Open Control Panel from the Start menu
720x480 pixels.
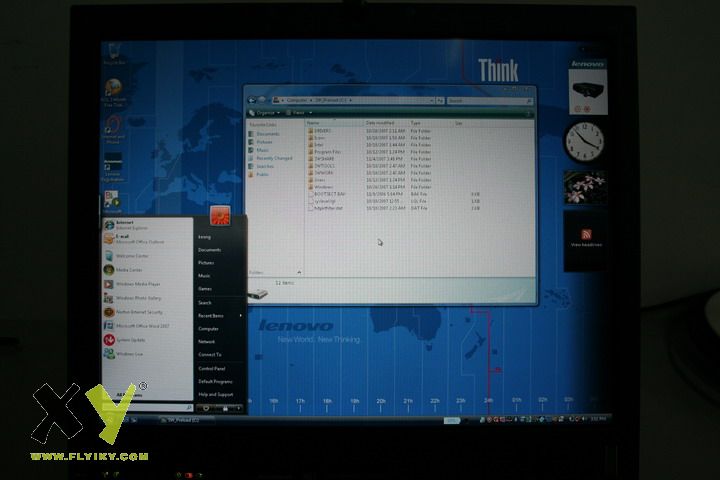pos(212,368)
